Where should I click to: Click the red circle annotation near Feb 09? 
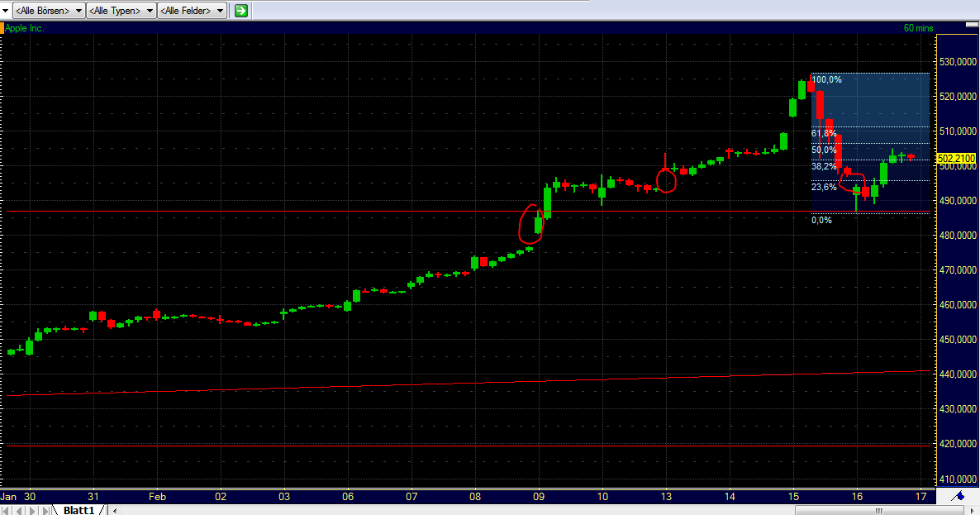click(530, 224)
